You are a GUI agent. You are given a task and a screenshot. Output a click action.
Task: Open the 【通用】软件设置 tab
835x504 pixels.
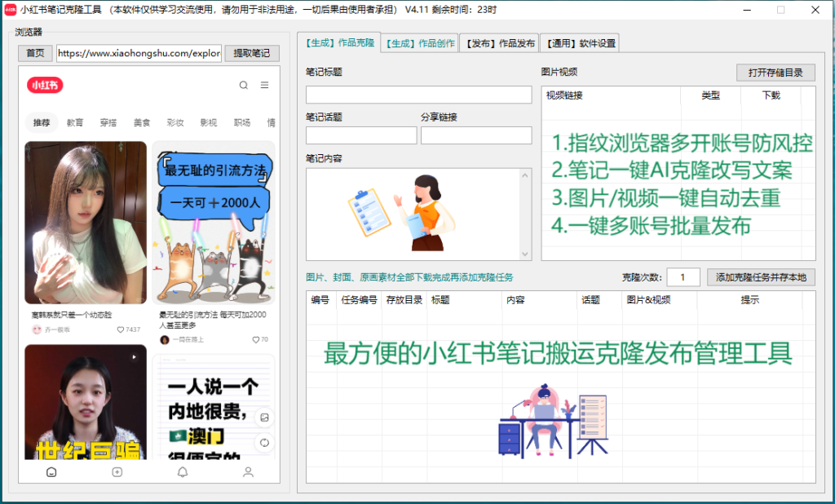point(578,43)
